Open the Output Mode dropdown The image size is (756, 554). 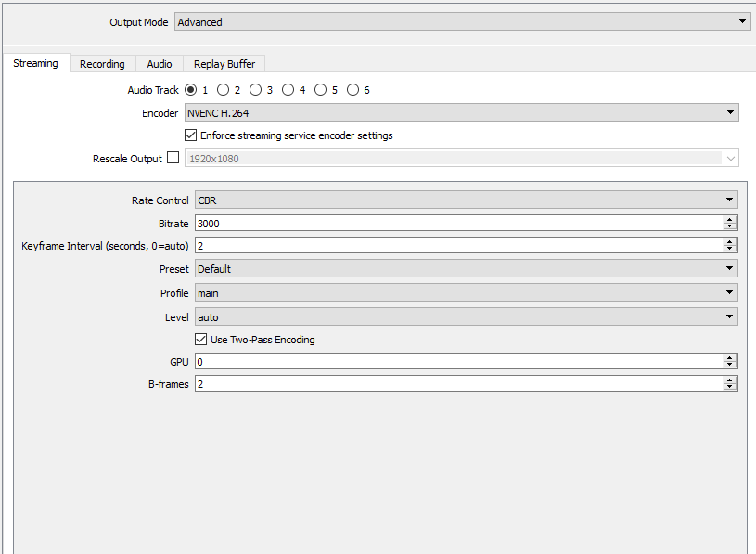[x=462, y=21]
